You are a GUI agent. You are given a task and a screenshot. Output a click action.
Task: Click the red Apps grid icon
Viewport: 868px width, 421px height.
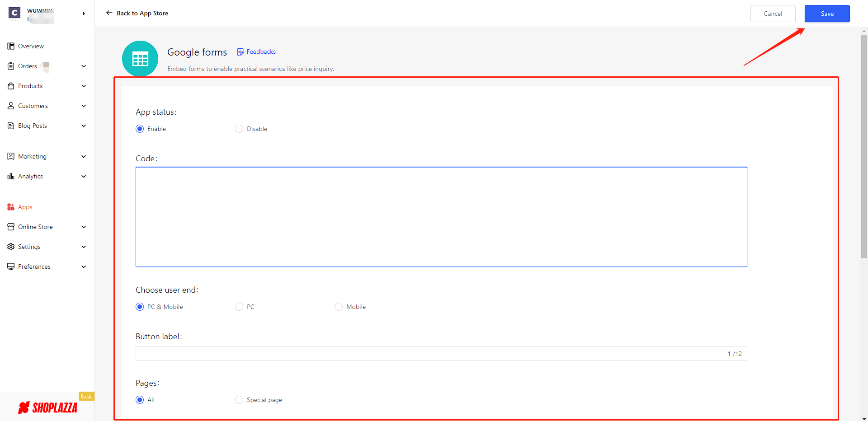click(11, 207)
